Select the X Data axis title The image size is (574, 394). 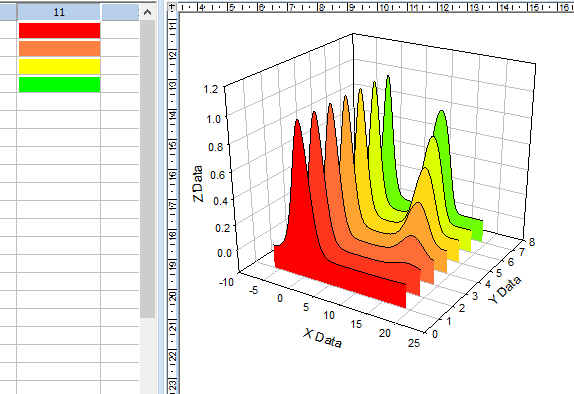click(322, 338)
